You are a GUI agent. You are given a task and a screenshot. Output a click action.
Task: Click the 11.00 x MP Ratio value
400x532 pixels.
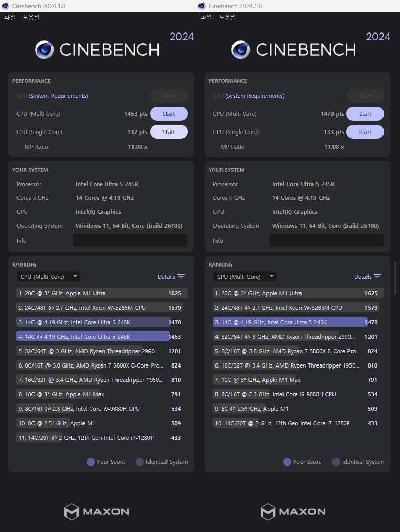point(138,147)
